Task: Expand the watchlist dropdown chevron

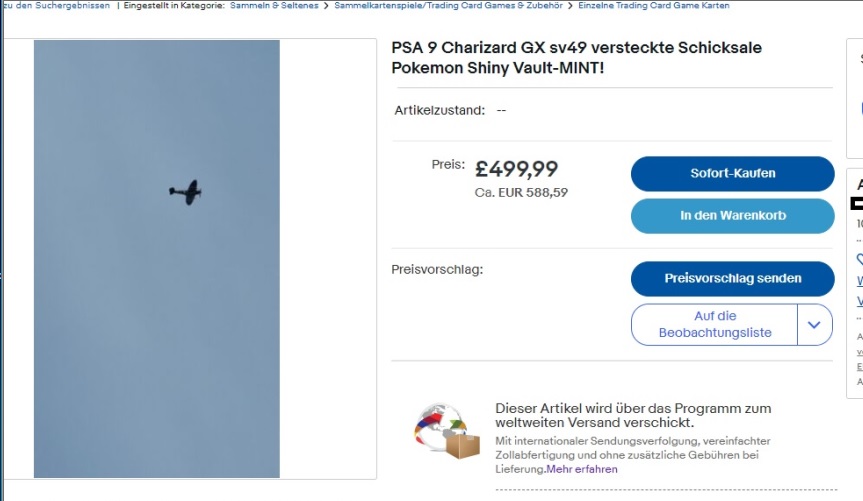Action: (x=814, y=324)
